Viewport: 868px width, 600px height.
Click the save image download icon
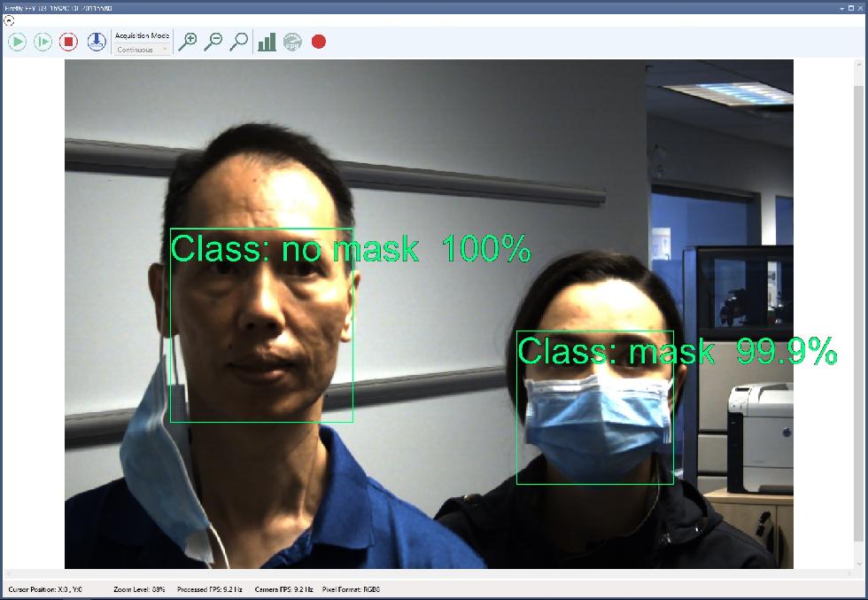(96, 42)
